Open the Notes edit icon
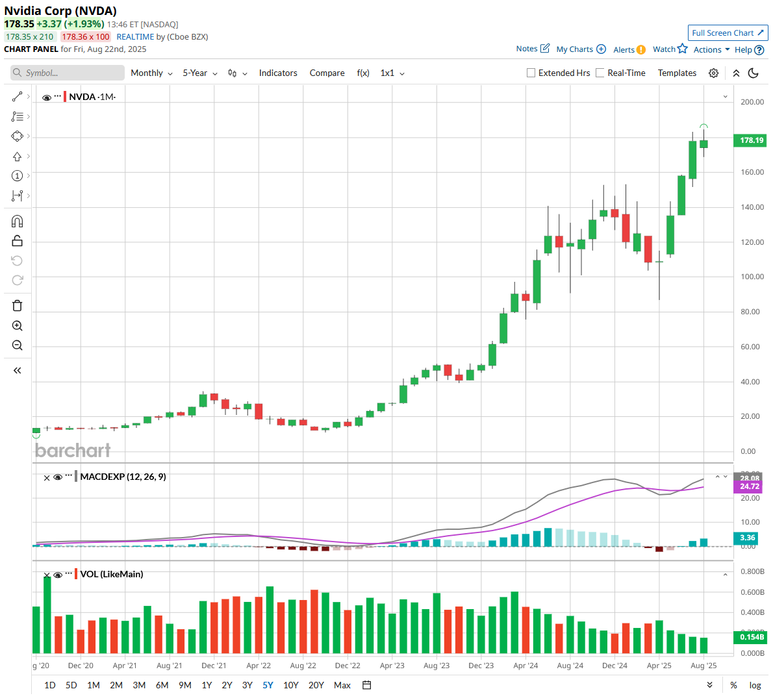This screenshot has width=773, height=700. point(545,48)
